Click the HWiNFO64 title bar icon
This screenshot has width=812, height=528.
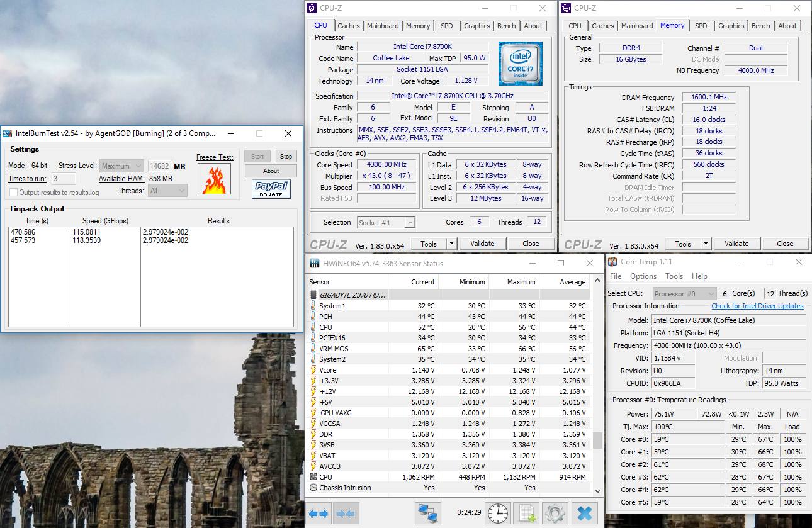pos(314,264)
